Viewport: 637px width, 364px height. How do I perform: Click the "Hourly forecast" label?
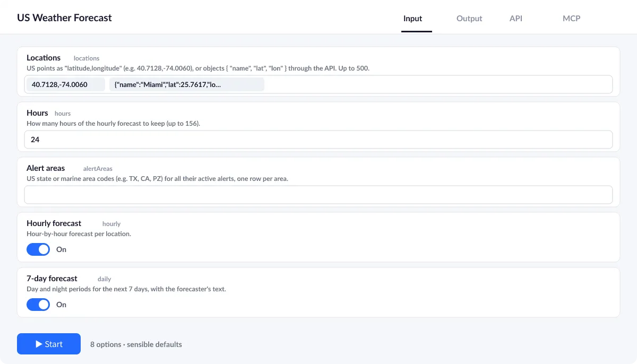click(x=54, y=223)
